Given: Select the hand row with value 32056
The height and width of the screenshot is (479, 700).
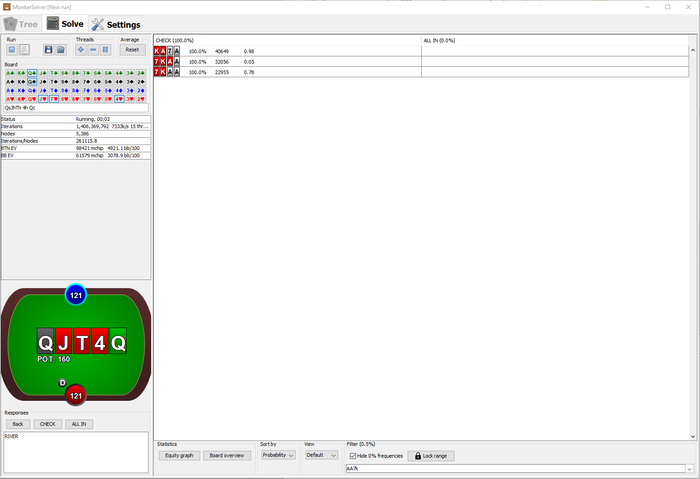Looking at the screenshot, I should 421,62.
